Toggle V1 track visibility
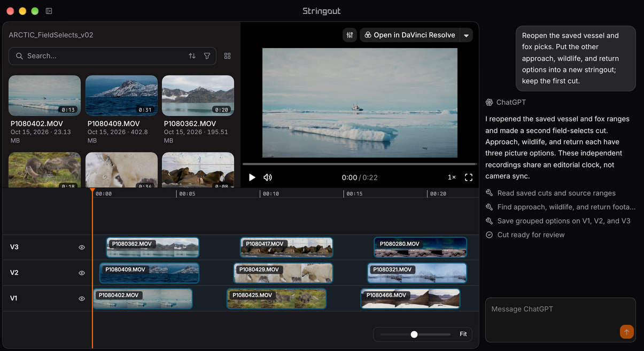This screenshot has width=644, height=351. click(x=82, y=299)
